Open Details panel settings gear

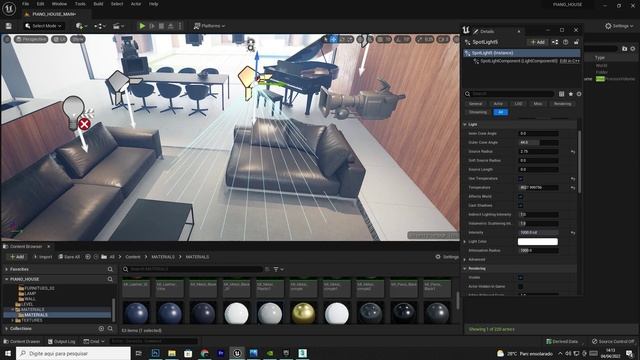point(579,94)
